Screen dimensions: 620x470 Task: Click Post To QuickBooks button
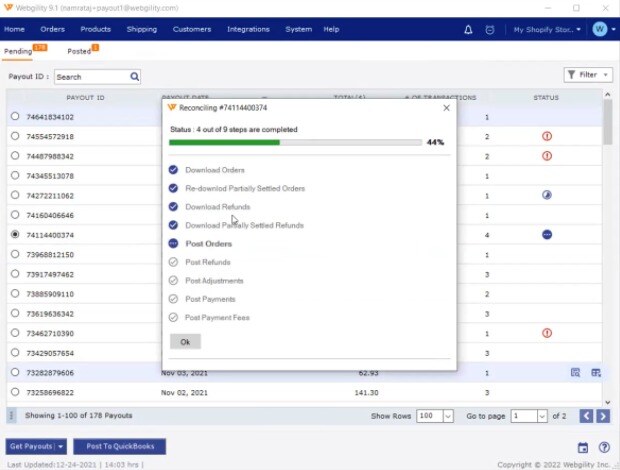(120, 447)
